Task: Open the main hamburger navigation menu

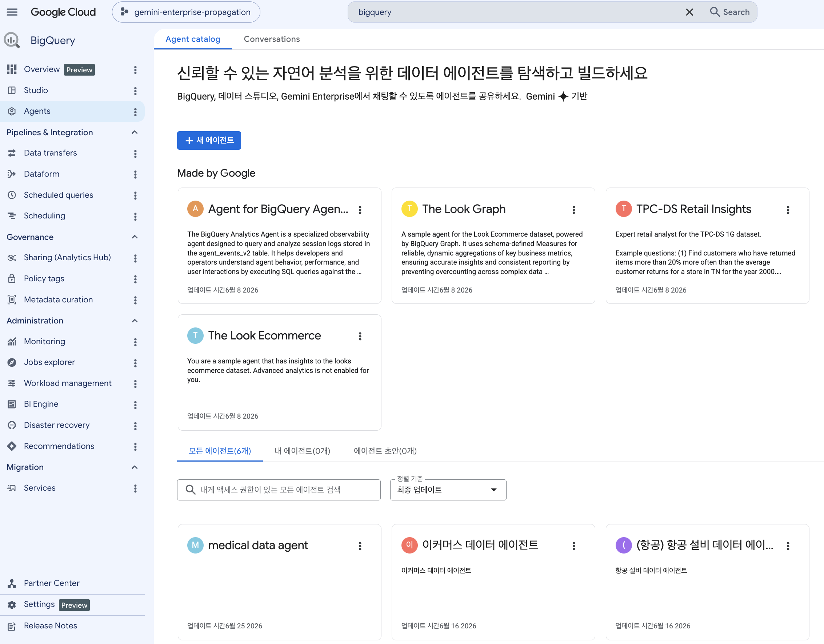Action: [x=12, y=12]
